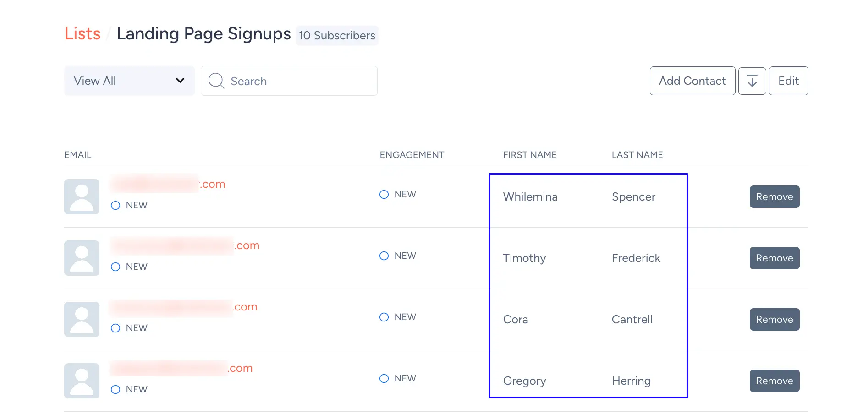The width and height of the screenshot is (868, 414).
Task: Go back to Lists breadcrumb
Action: click(x=82, y=34)
